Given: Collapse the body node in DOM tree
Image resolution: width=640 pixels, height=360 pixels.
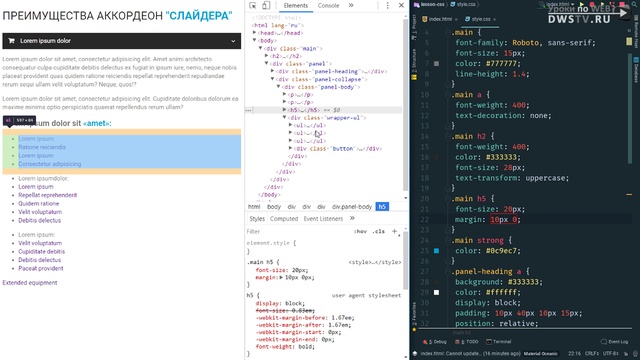Looking at the screenshot, I should pyautogui.click(x=255, y=40).
